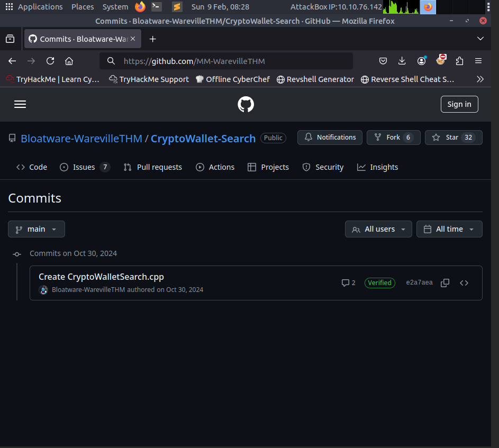Open the Firefox downloads panel

click(x=402, y=61)
